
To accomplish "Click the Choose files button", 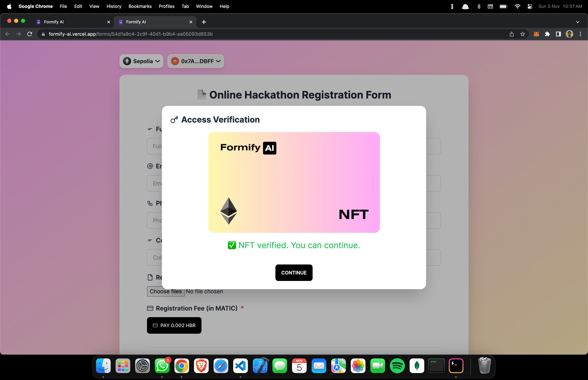I will (166, 291).
